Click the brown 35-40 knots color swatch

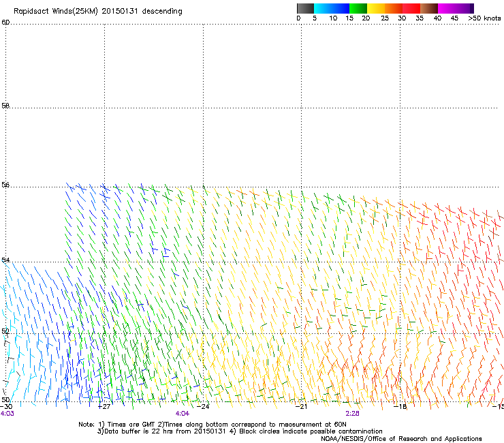point(429,8)
